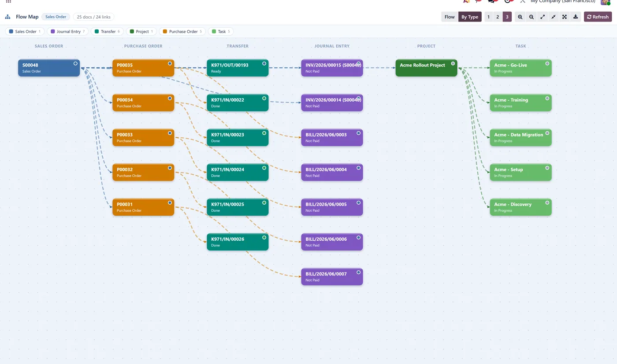Toggle the Purchase Order legend filter
Image resolution: width=617 pixels, height=364 pixels.
182,31
